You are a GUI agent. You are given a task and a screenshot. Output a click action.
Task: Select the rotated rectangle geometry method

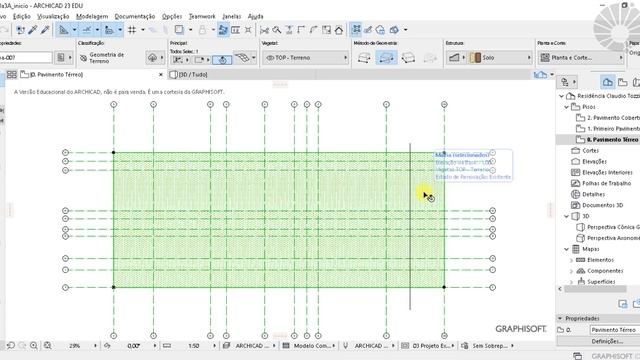point(408,58)
